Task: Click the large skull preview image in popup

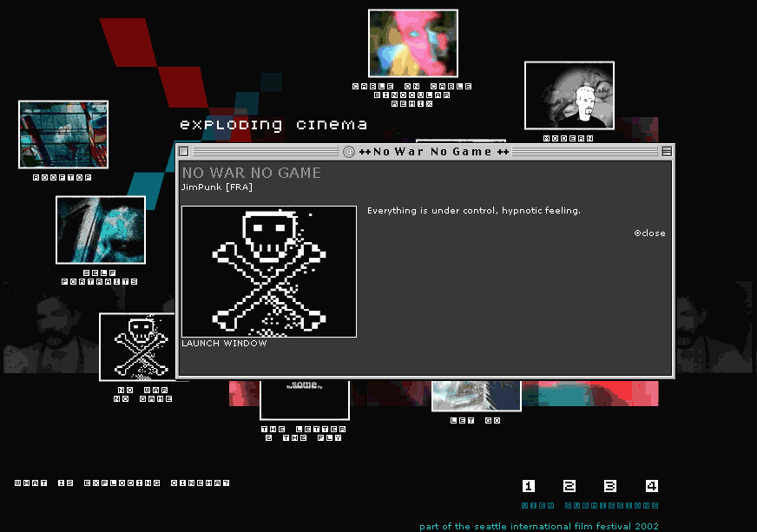Action: [x=268, y=271]
